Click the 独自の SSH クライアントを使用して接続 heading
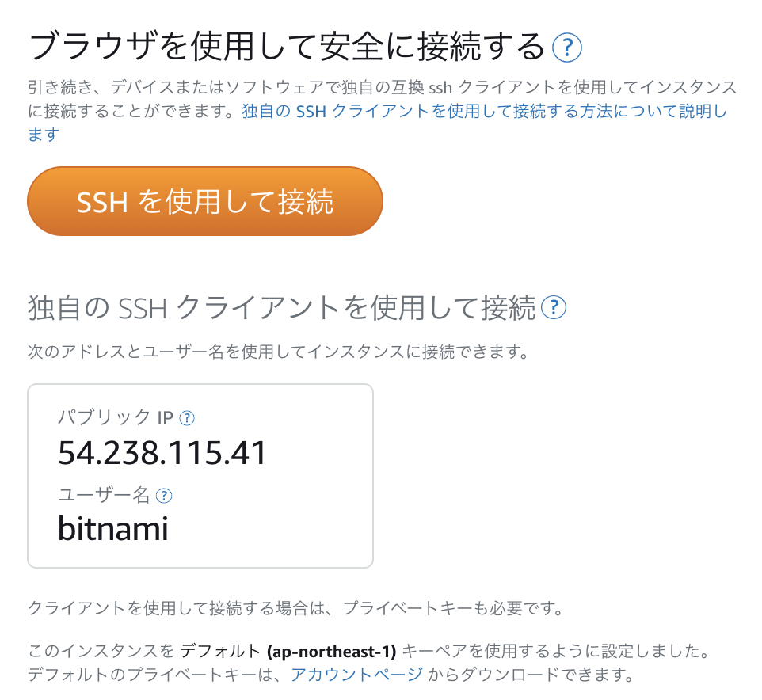Screen dimensions: 762x700 point(281,307)
